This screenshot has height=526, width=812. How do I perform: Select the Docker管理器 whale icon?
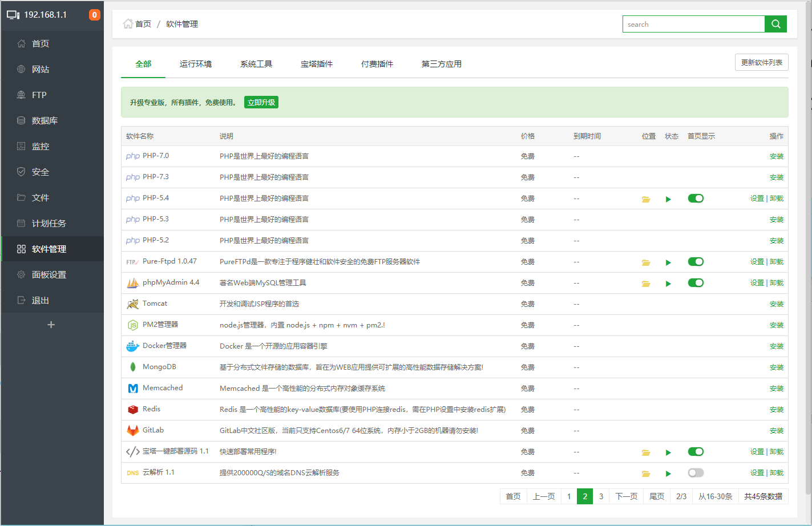132,346
